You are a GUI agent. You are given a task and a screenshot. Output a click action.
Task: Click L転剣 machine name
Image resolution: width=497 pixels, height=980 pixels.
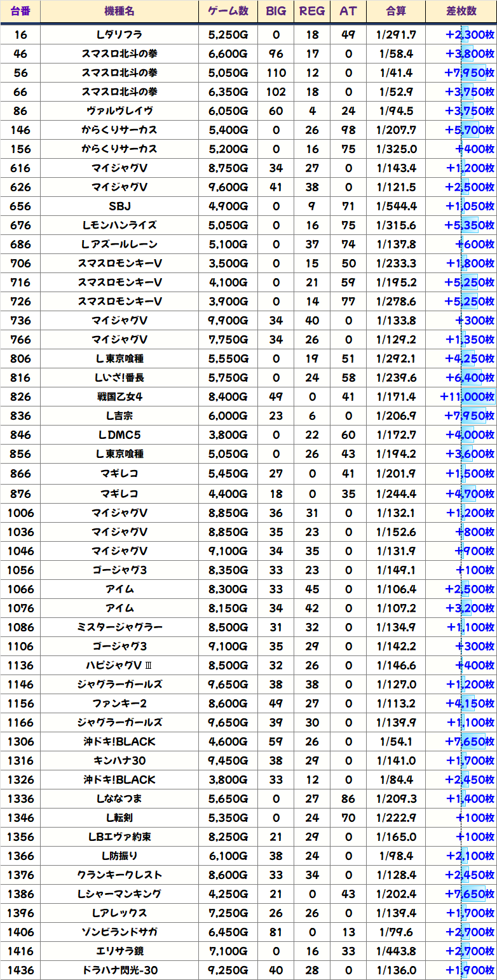point(119,818)
